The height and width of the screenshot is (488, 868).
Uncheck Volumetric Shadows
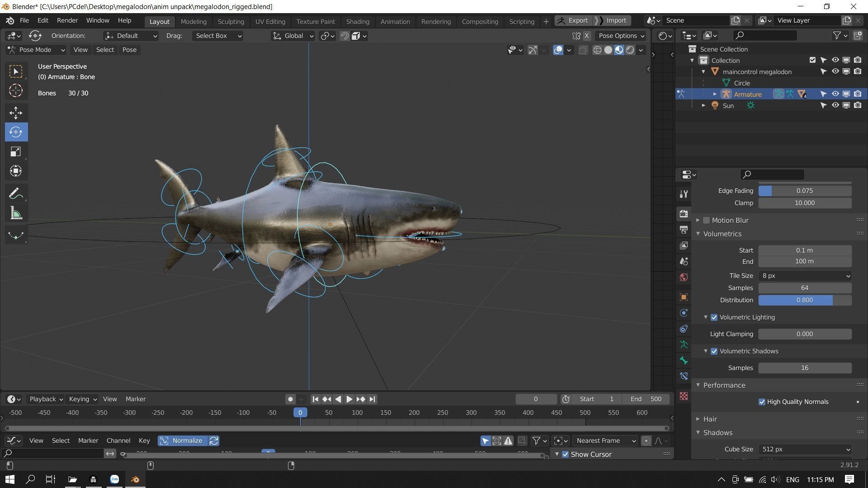[x=714, y=351]
